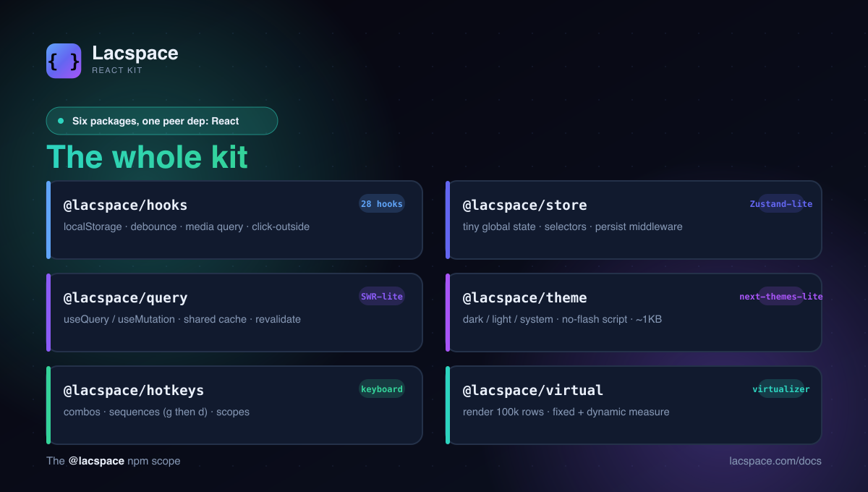Click the 'localStorage · debounce · media query' description
The height and width of the screenshot is (492, 868).
[x=187, y=226]
